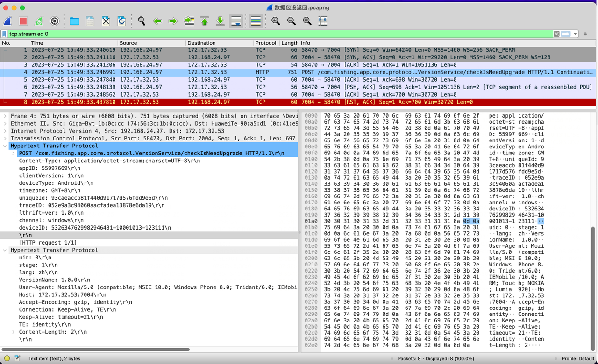Select packet 6 PSH, ACK row
The height and width of the screenshot is (364, 598).
click(x=298, y=87)
